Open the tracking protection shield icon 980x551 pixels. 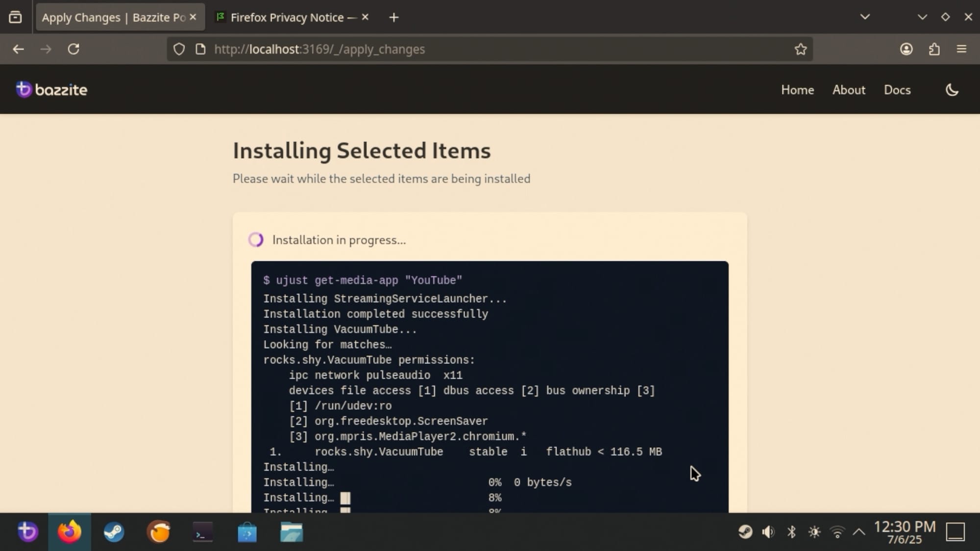point(179,49)
